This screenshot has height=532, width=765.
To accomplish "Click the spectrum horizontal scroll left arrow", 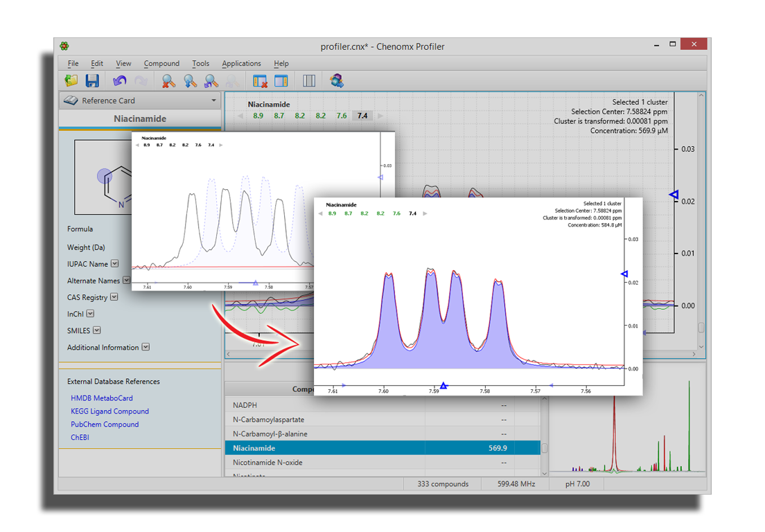I will tap(229, 354).
